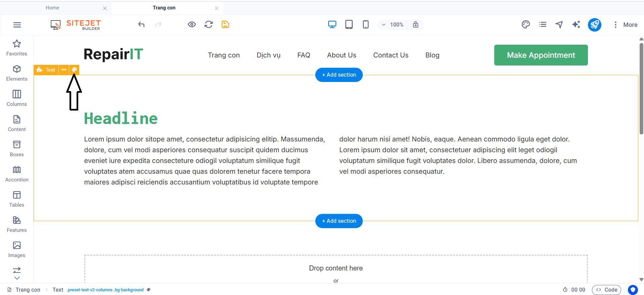Open the 100% zoom dropdown

coord(393,25)
